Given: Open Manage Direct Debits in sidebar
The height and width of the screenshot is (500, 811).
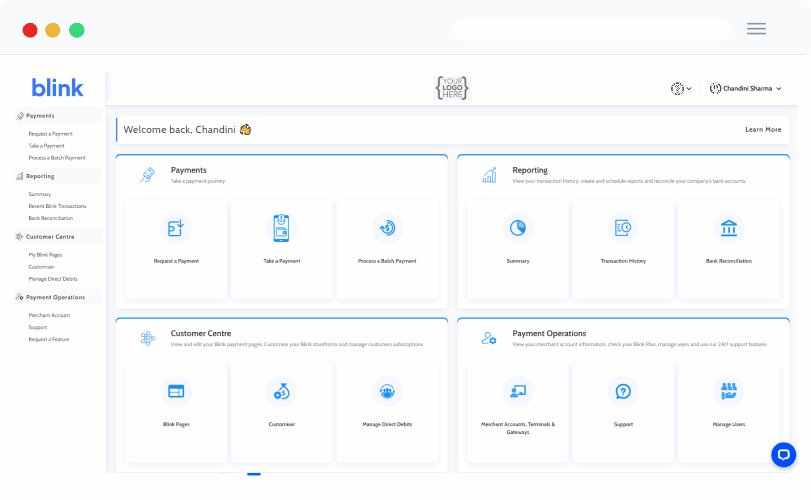Looking at the screenshot, I should click(53, 279).
